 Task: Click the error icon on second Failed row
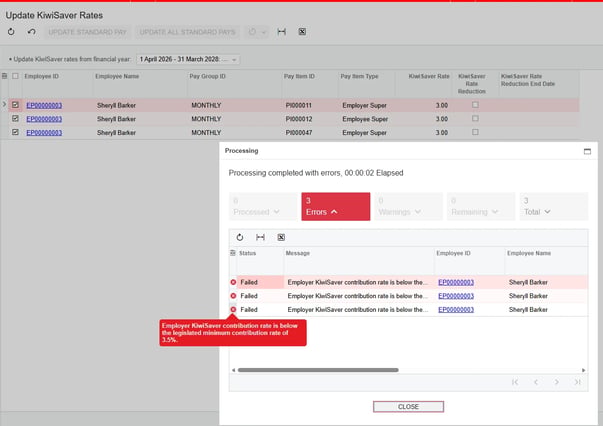[233, 296]
